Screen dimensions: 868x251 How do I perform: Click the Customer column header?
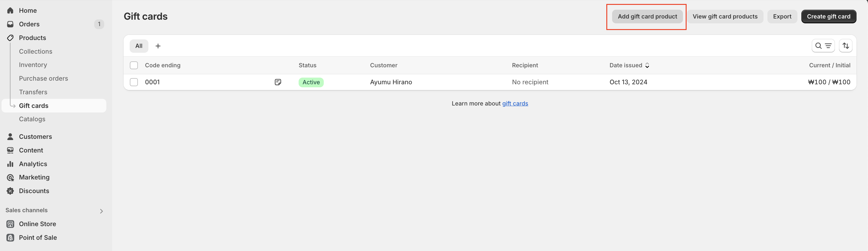tap(383, 65)
